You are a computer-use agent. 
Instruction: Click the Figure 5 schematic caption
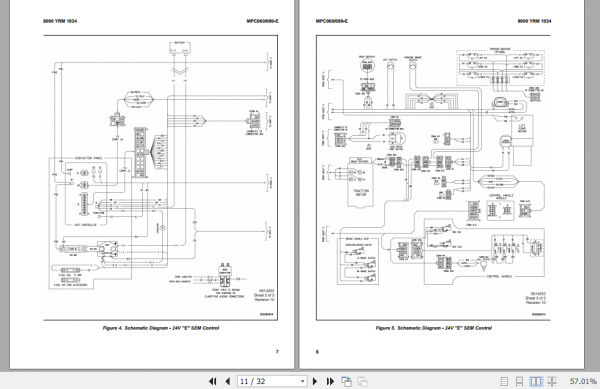coord(434,328)
